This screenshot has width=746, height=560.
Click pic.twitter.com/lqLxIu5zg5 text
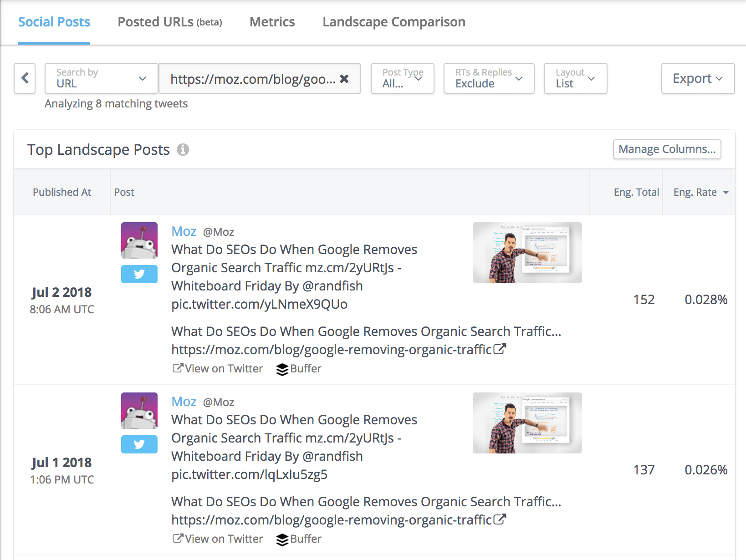[249, 474]
